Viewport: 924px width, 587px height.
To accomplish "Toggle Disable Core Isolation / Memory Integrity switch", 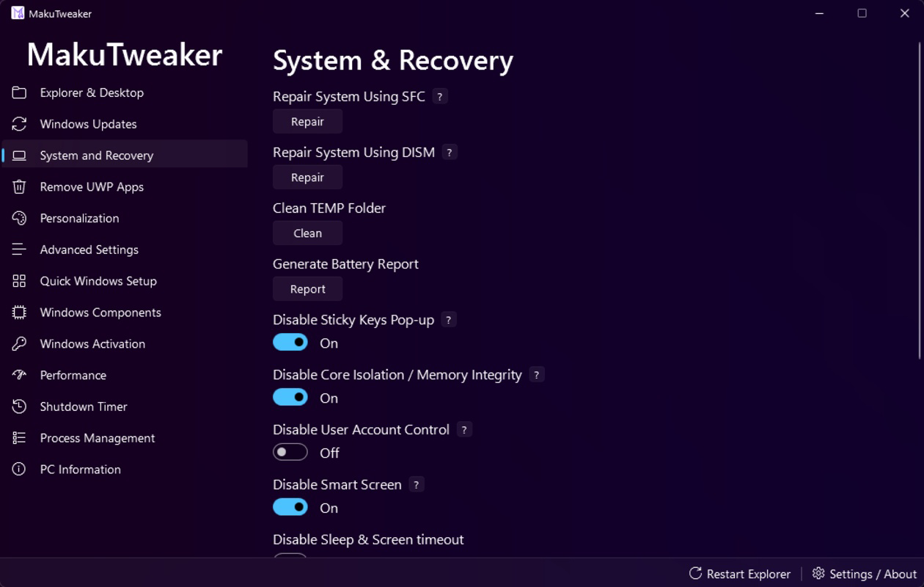I will click(290, 398).
